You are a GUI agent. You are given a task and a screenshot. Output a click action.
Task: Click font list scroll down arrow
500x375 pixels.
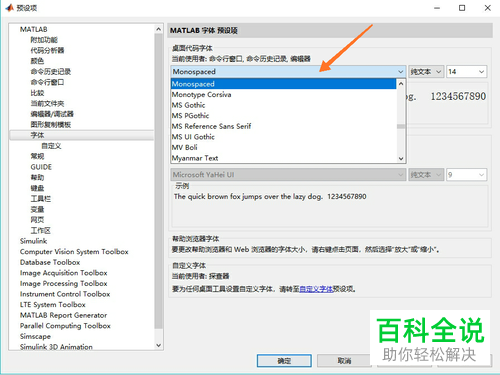coord(401,159)
